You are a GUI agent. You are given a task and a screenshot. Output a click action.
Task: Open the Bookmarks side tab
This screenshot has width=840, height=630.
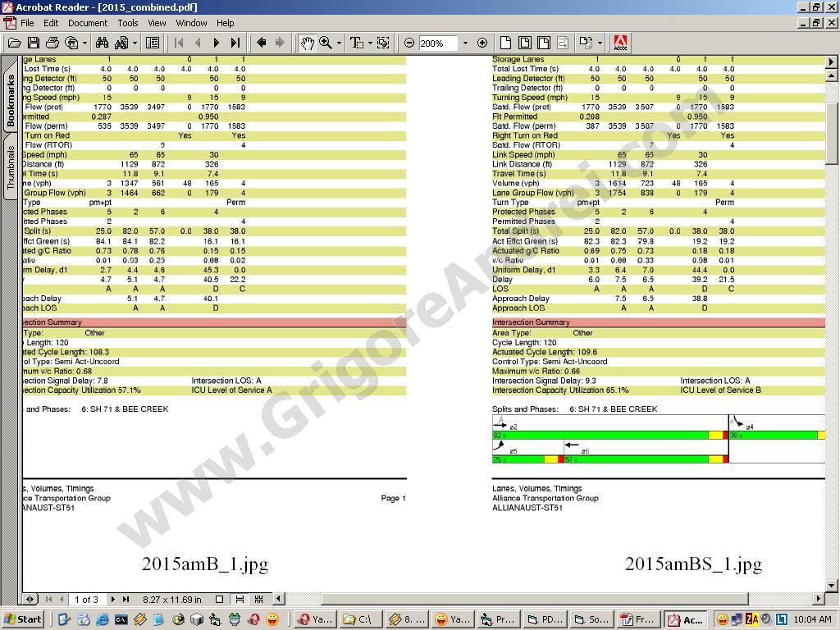[10, 101]
